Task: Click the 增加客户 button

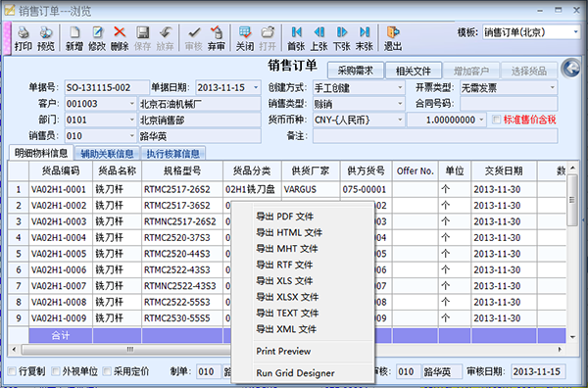Action: click(471, 71)
